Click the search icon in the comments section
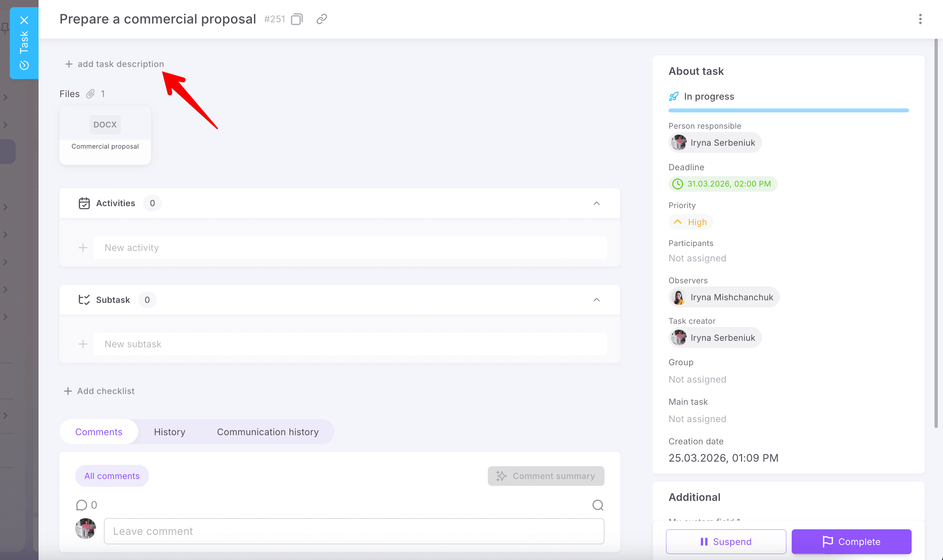This screenshot has width=943, height=560. tap(598, 505)
